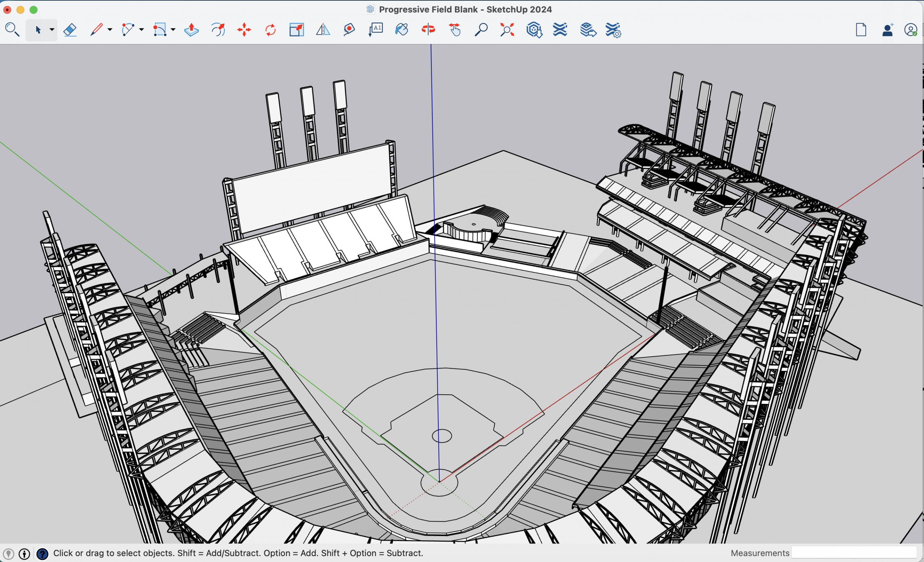Click the Measurements input box
The width and height of the screenshot is (924, 562).
[854, 553]
